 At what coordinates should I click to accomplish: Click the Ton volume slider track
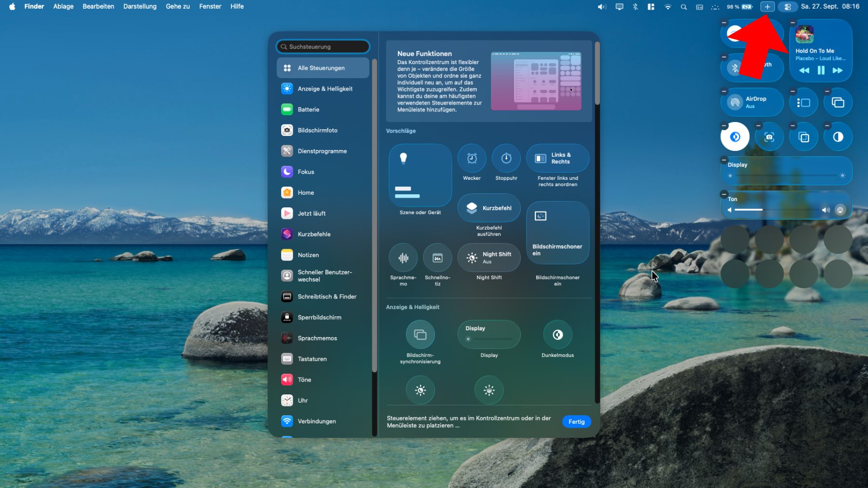point(776,210)
